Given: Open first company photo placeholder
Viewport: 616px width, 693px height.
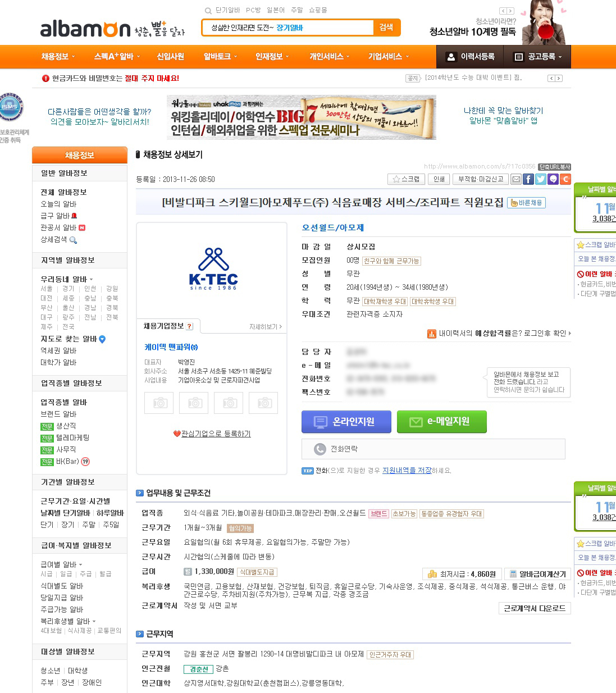Looking at the screenshot, I should point(160,403).
